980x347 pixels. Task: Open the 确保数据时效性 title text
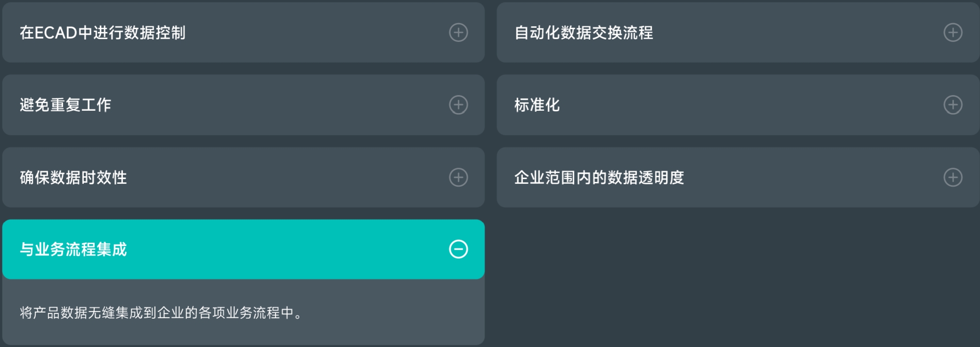pos(73,177)
